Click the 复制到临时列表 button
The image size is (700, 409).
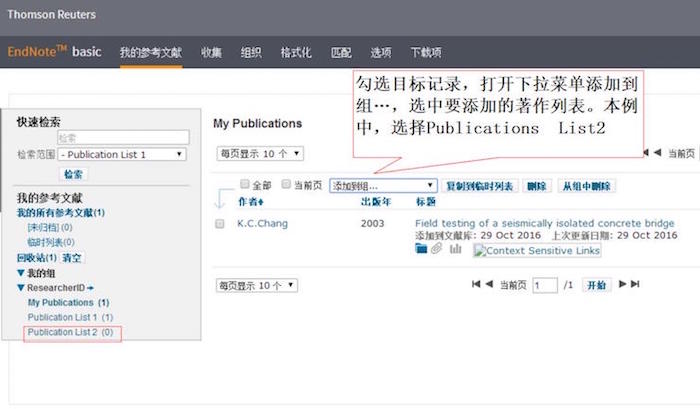click(x=480, y=186)
